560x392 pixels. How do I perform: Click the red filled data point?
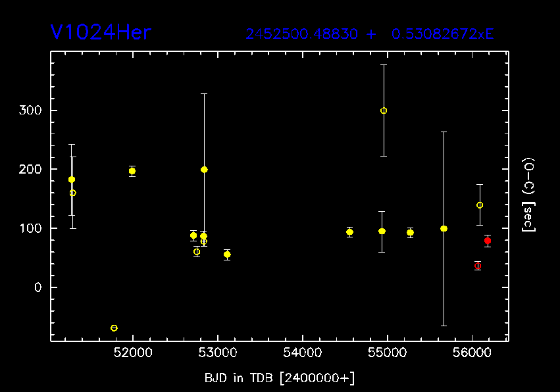[488, 241]
